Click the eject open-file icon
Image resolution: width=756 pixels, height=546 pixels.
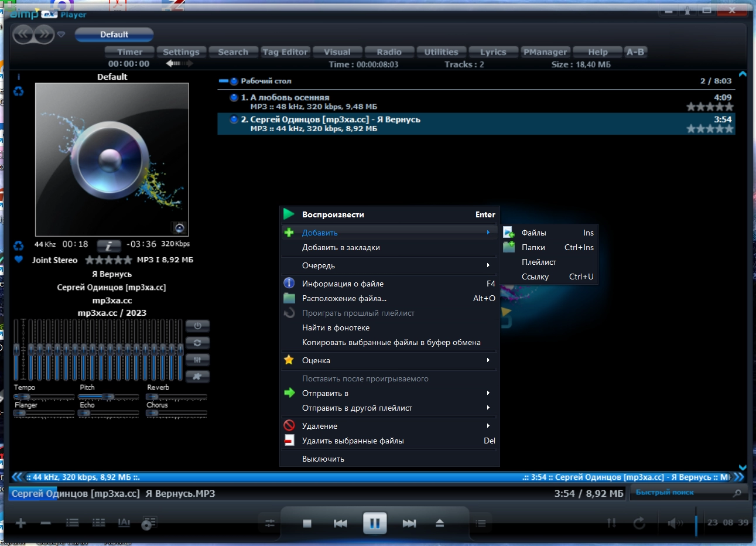click(x=440, y=523)
